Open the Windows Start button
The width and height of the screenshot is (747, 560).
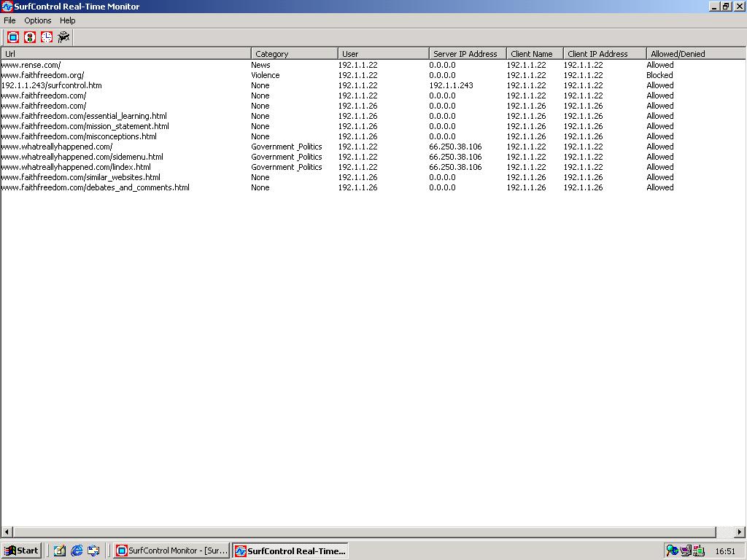point(21,551)
